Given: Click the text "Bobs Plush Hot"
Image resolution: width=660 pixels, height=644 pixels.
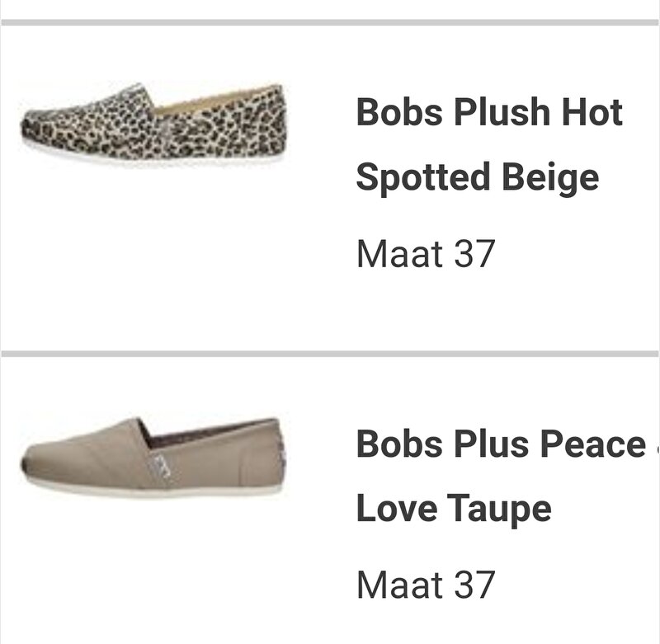Looking at the screenshot, I should tap(488, 112).
